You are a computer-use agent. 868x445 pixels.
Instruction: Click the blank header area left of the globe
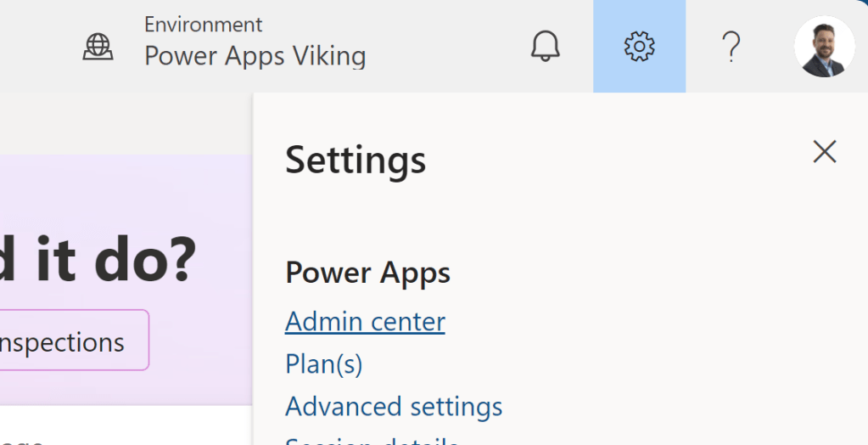(34, 46)
